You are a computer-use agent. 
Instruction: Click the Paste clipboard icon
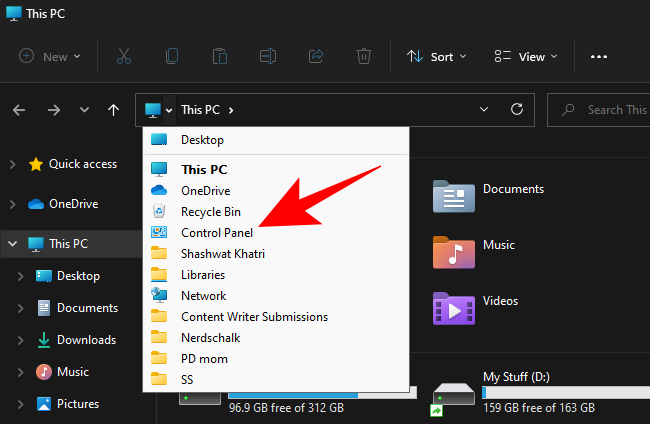[x=219, y=57]
